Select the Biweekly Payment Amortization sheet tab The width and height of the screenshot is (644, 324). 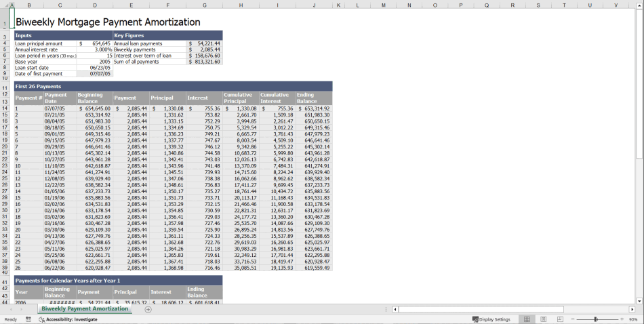(x=85, y=309)
